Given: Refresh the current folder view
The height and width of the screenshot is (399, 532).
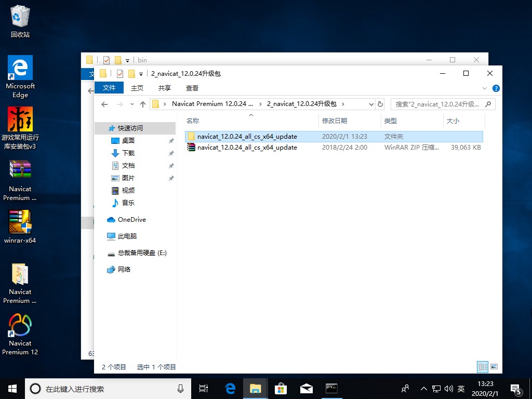Looking at the screenshot, I should 380,104.
